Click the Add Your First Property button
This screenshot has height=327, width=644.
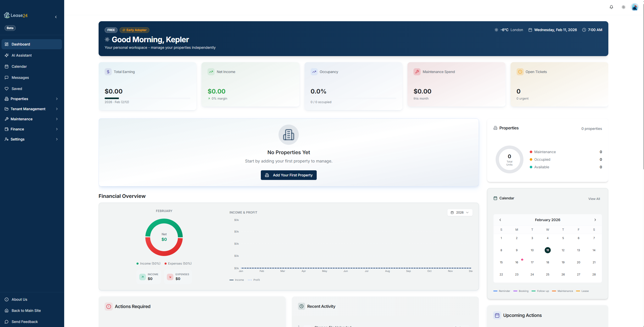288,175
